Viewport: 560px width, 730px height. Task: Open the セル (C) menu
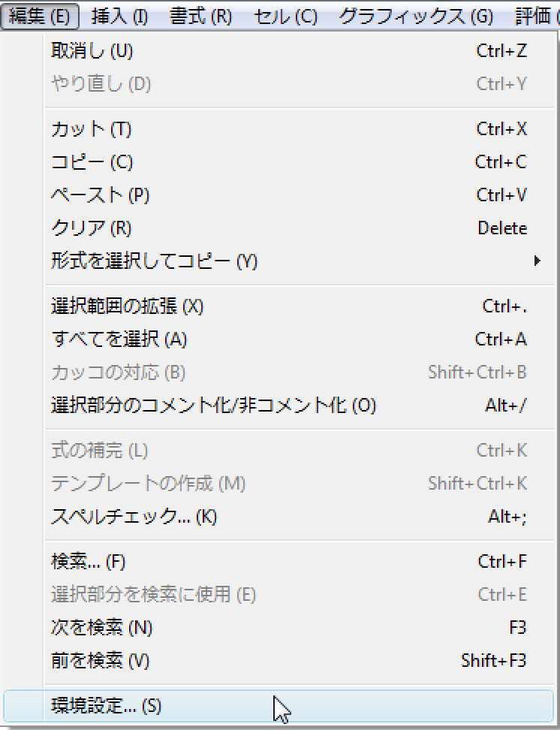285,17
